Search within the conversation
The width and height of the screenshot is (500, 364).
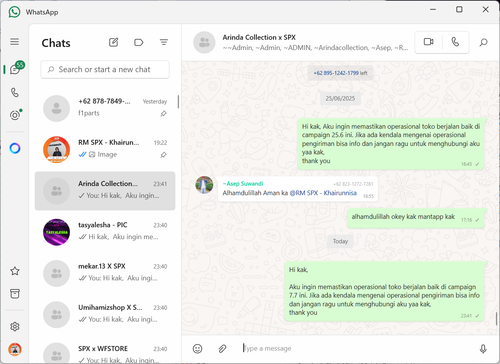(x=483, y=42)
